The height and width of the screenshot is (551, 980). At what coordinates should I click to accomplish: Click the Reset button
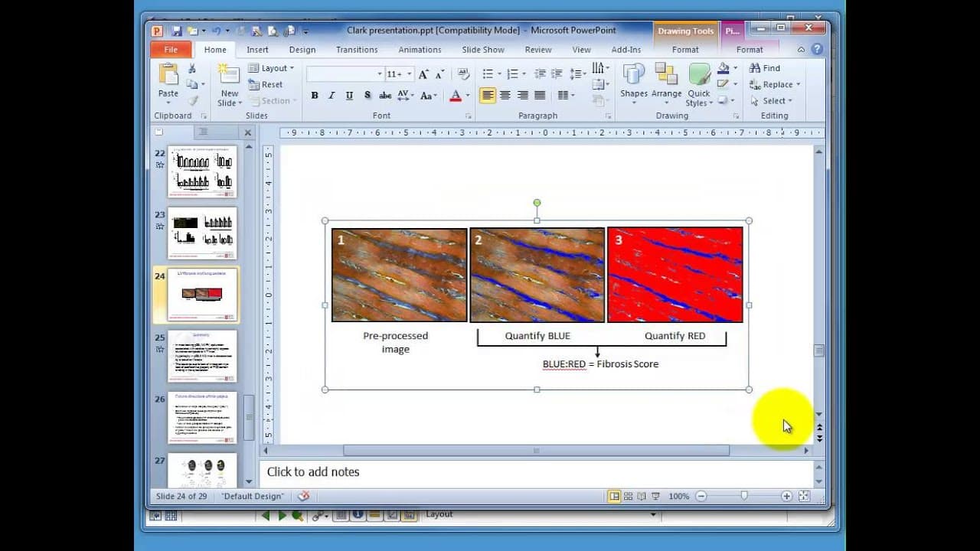266,85
